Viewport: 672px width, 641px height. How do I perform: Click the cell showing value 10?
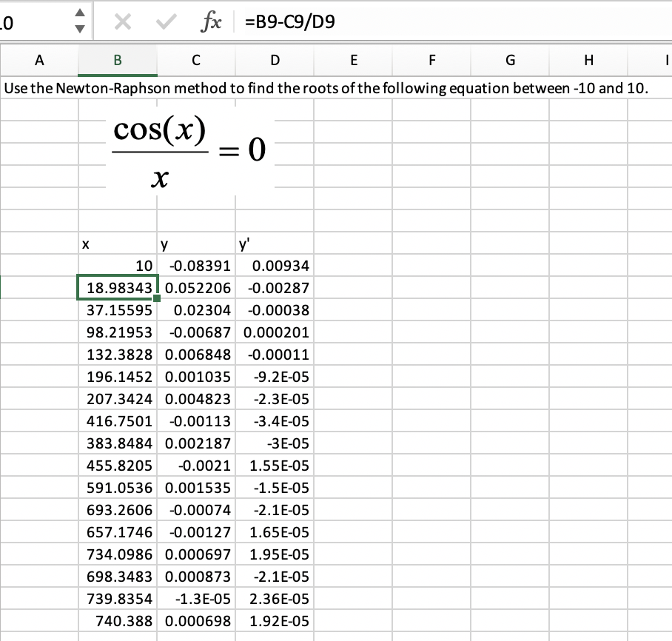point(118,266)
